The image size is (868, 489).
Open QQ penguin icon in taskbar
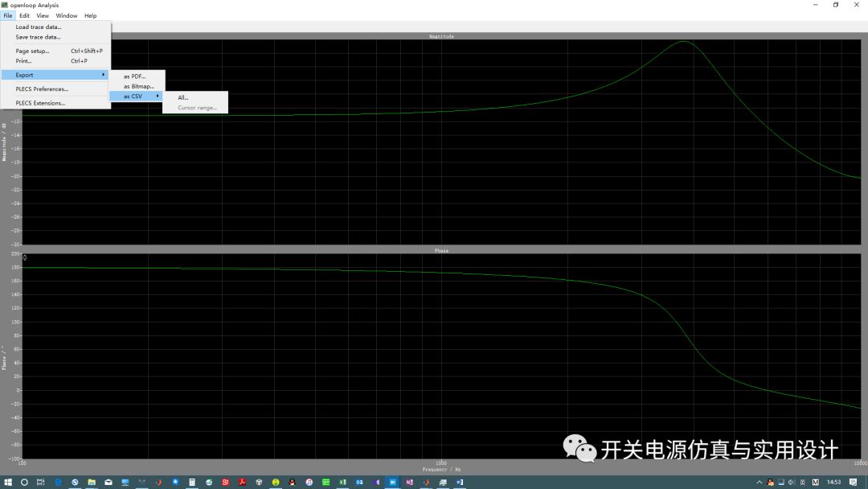point(293,483)
